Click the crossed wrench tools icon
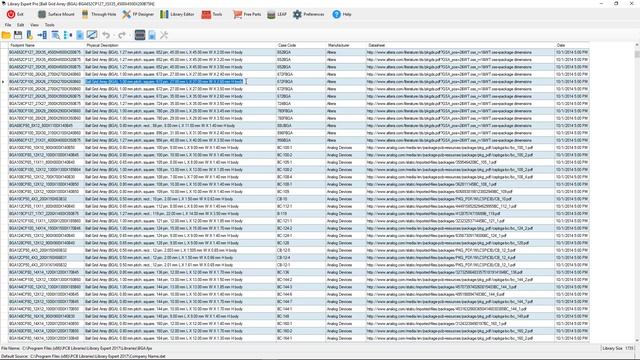The height and width of the screenshot is (360, 640). pos(164,35)
